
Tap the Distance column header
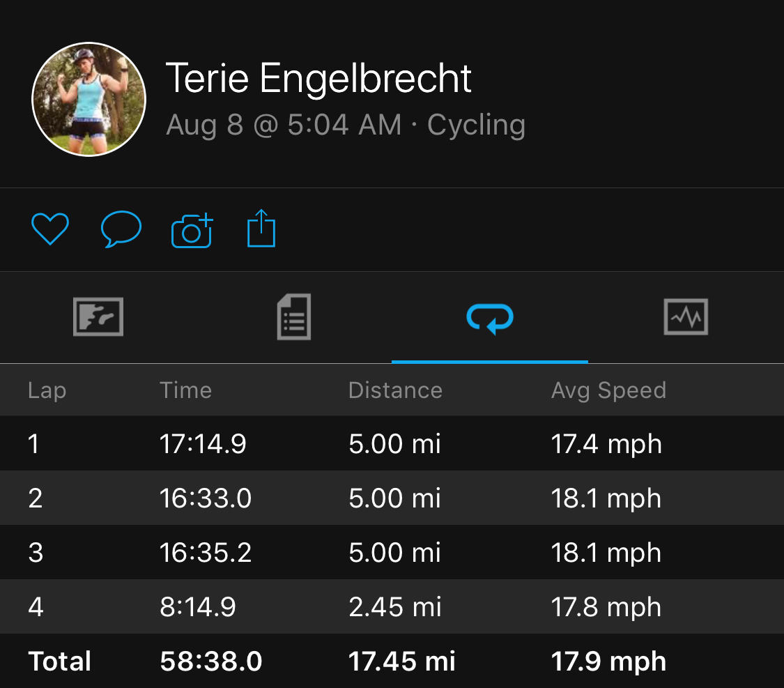point(396,390)
